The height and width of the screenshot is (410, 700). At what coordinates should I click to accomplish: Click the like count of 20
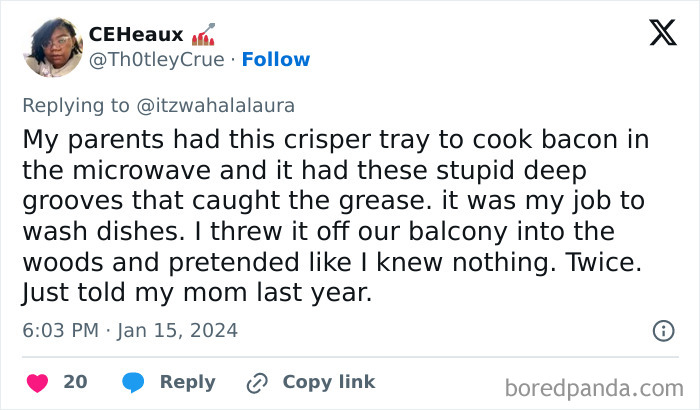pyautogui.click(x=75, y=382)
